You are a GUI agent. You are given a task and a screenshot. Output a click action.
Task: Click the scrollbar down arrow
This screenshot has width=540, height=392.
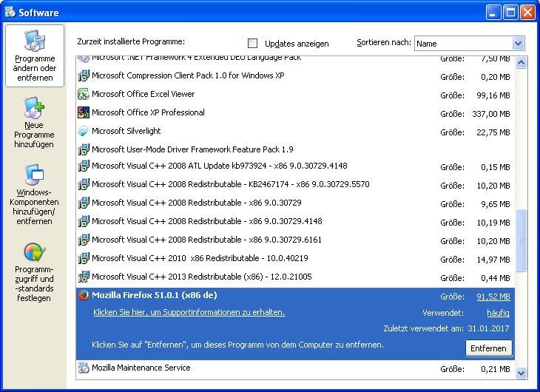tap(521, 373)
